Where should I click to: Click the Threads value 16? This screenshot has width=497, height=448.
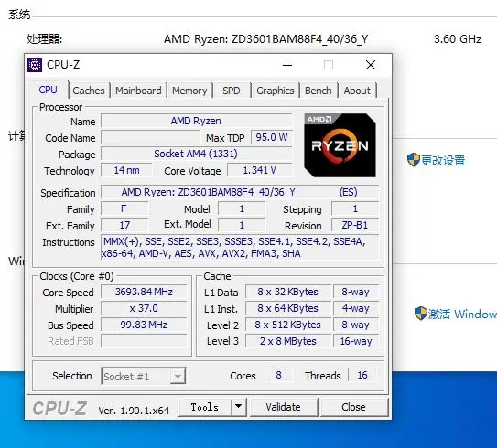pos(362,375)
